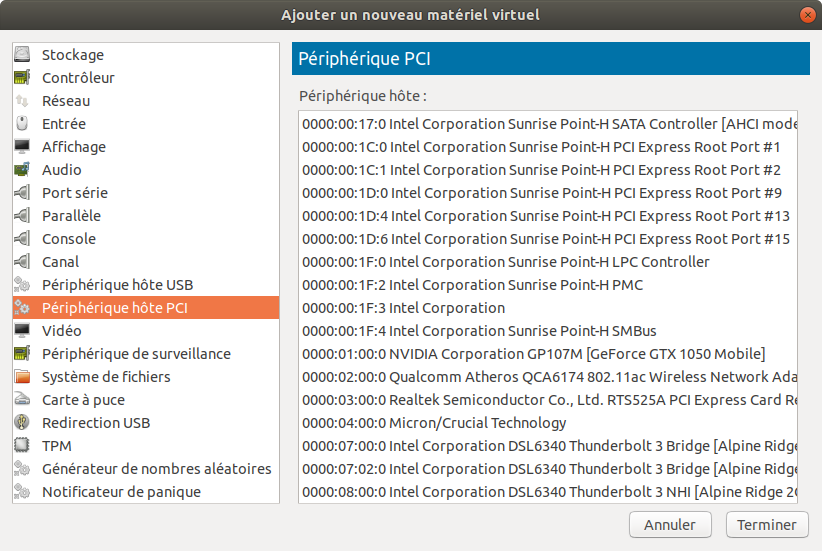Select NVIDIA GeForce GTX 1050 Mobile device
Viewport: 822px width, 551px height.
pos(534,354)
